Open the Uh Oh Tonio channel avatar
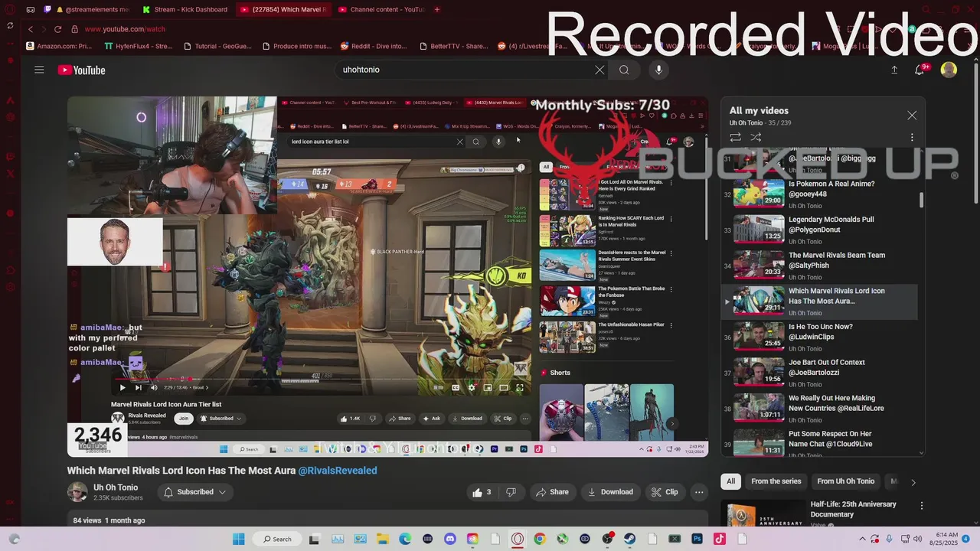 77,492
